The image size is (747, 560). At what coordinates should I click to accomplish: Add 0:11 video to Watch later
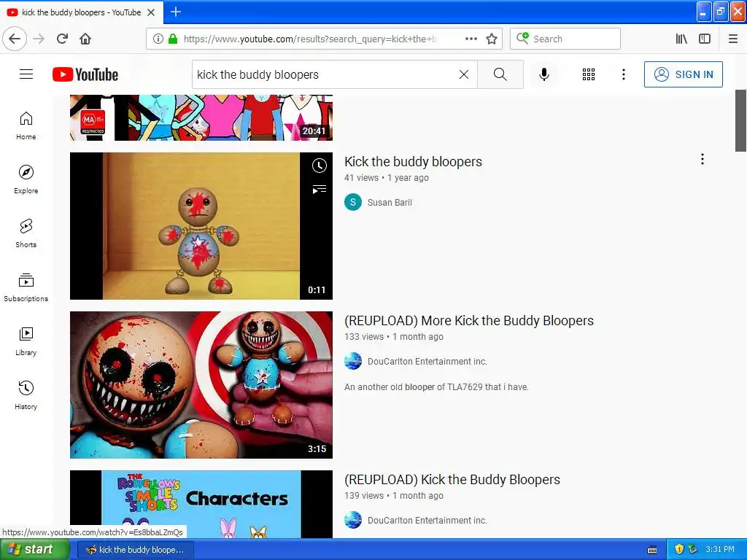[320, 166]
